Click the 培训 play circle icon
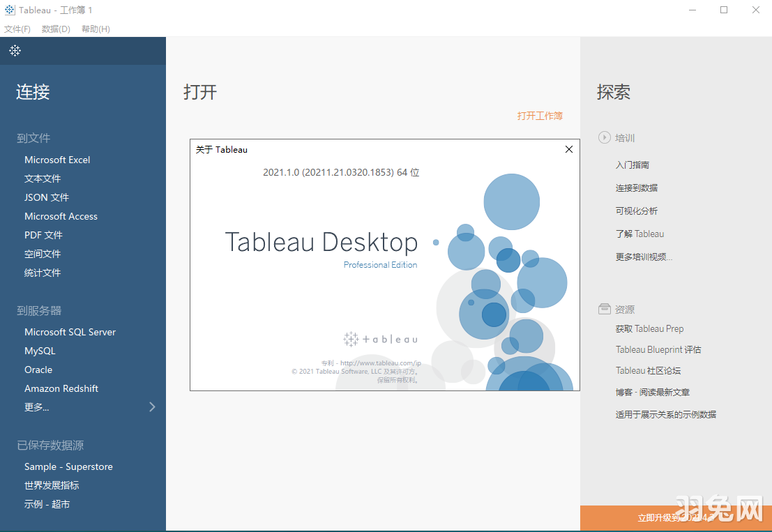772x532 pixels. (604, 137)
